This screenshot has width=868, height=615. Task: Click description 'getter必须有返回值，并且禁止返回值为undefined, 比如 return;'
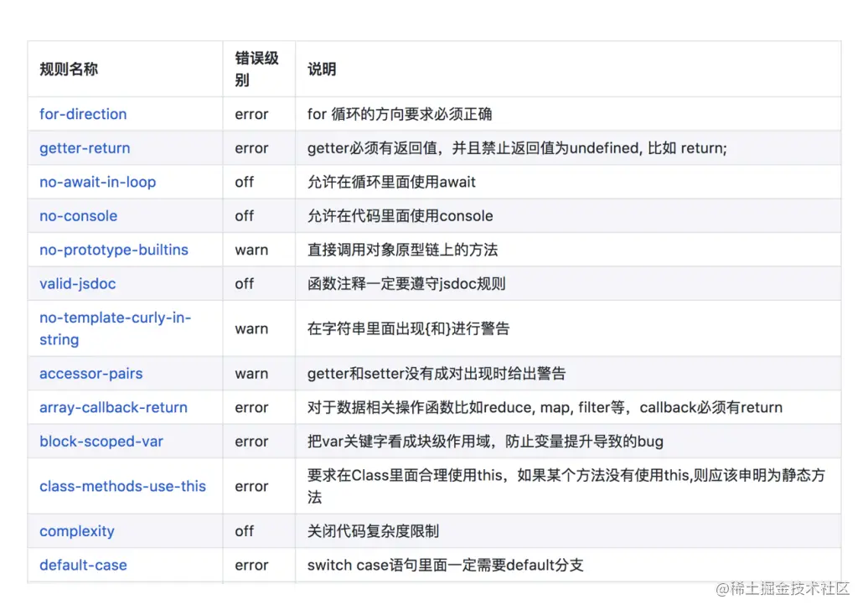[517, 147]
